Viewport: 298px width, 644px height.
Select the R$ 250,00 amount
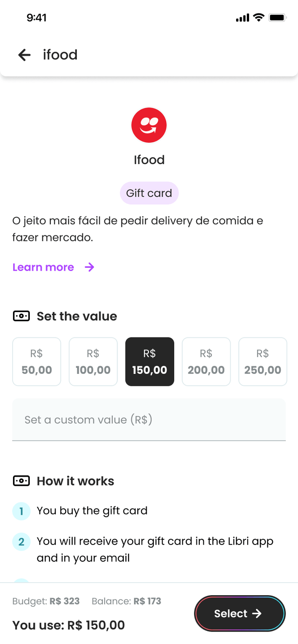[263, 362]
